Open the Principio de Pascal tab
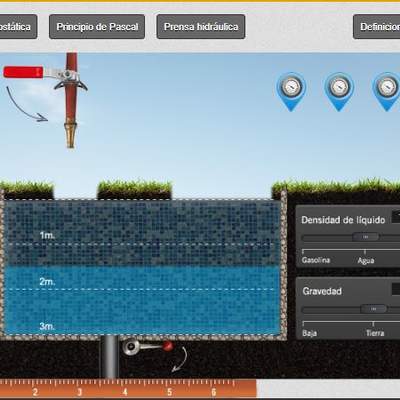 [97, 27]
